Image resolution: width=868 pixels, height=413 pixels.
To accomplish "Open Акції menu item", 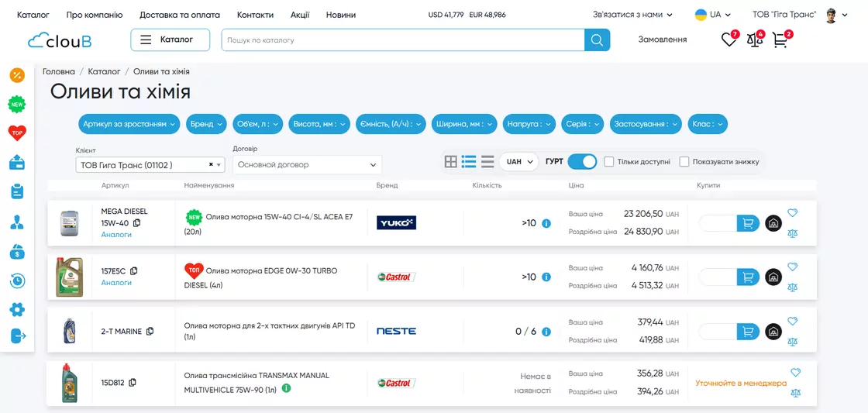I will tap(300, 15).
